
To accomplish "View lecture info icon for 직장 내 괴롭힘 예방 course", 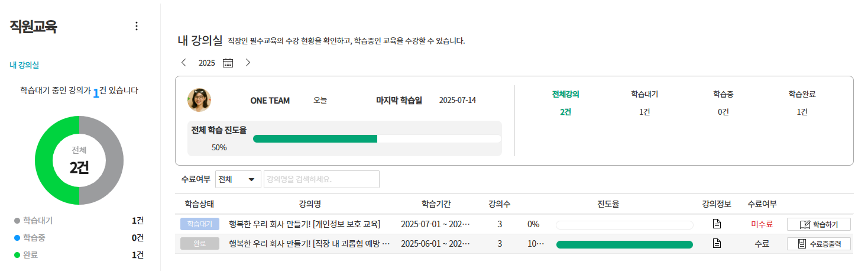I will tap(717, 243).
